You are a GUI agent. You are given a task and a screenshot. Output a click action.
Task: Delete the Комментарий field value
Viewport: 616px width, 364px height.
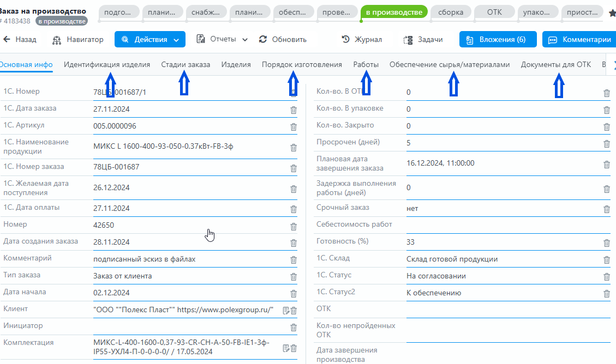click(x=294, y=260)
